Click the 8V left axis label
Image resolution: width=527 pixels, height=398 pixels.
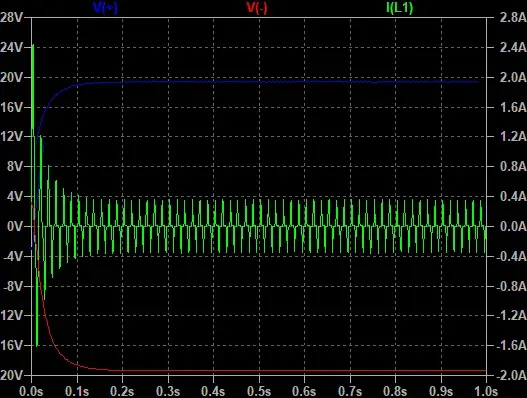coord(15,166)
